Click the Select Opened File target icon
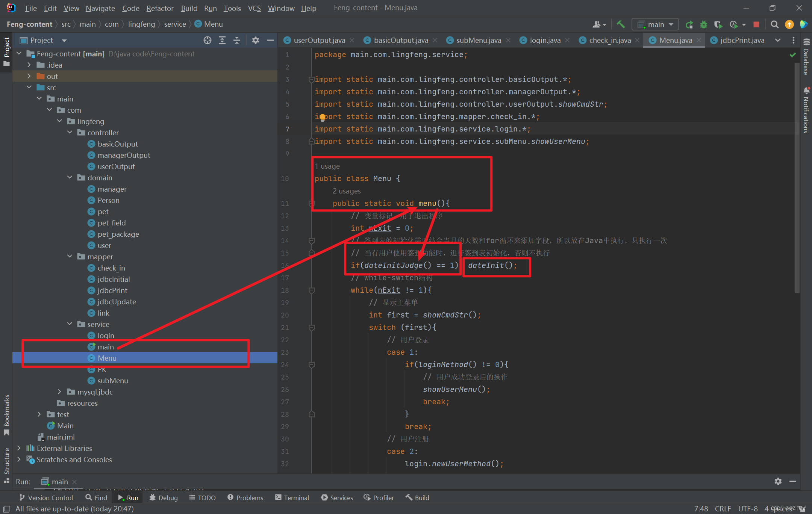The image size is (812, 514). pos(207,40)
